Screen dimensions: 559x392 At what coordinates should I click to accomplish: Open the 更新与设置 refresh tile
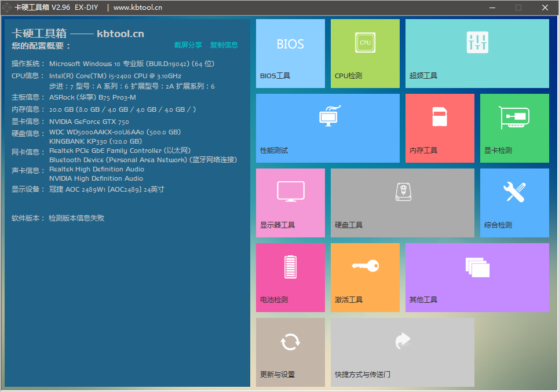point(290,352)
